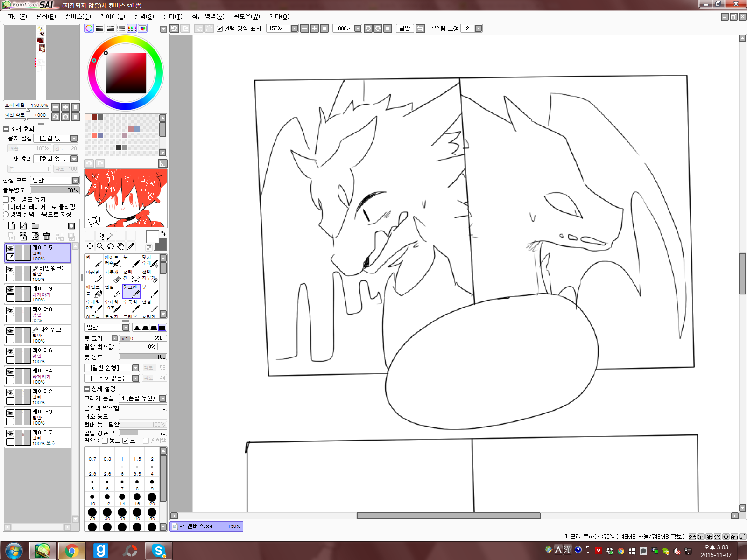Click the undo arrow in the toolbar
This screenshot has width=747, height=560.
click(x=174, y=28)
